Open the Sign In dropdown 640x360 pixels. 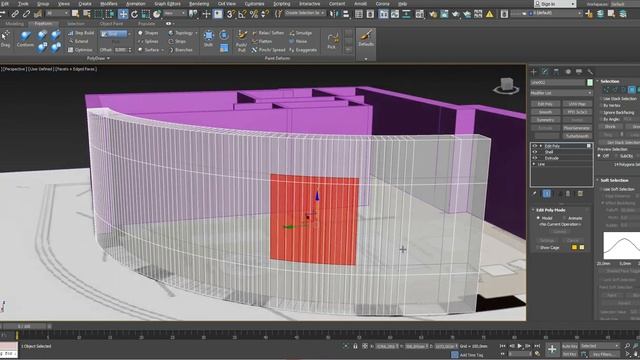tap(555, 4)
